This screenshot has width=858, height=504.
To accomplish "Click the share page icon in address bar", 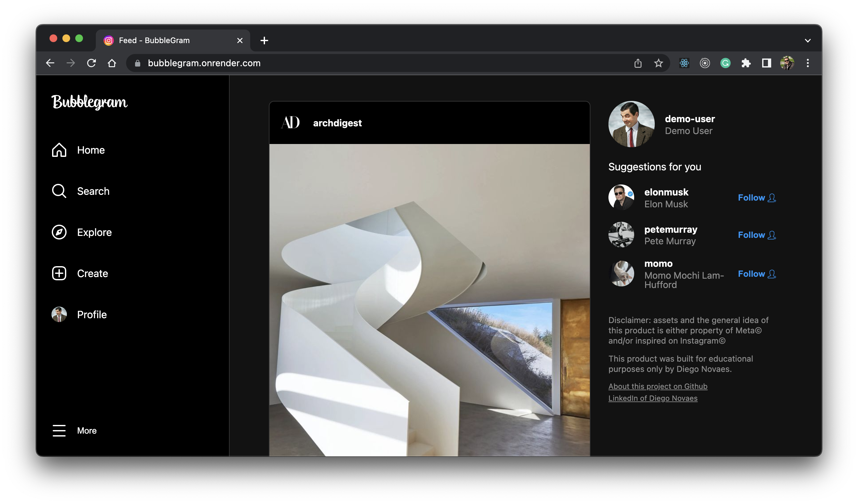I will coord(638,63).
